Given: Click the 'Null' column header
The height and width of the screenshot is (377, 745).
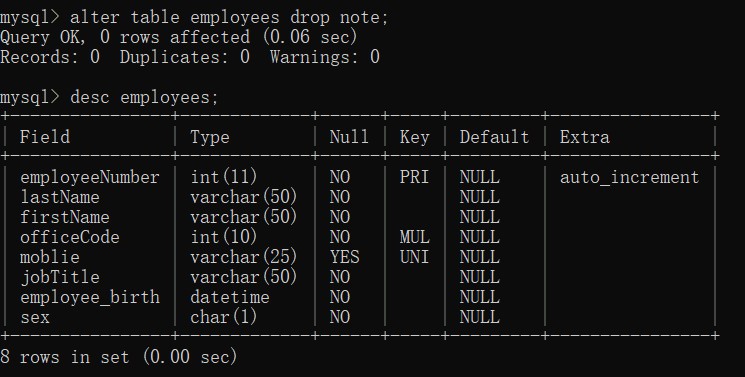Looking at the screenshot, I should click(349, 137).
